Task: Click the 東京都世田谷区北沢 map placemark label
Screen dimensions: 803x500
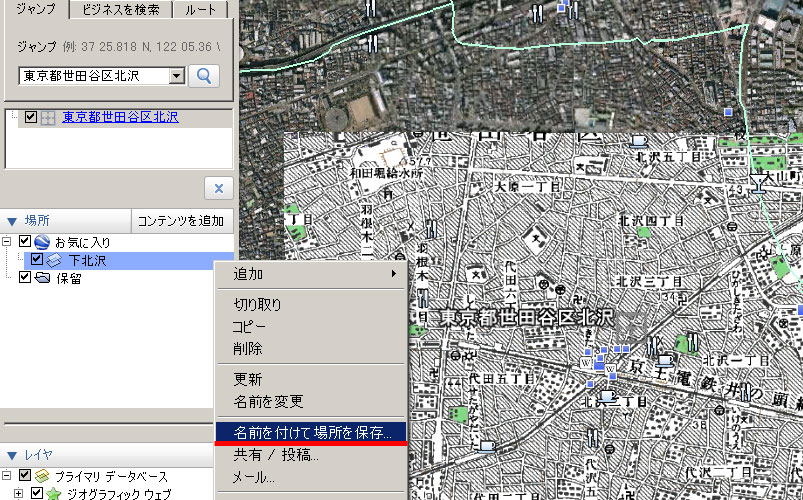Action: click(527, 318)
